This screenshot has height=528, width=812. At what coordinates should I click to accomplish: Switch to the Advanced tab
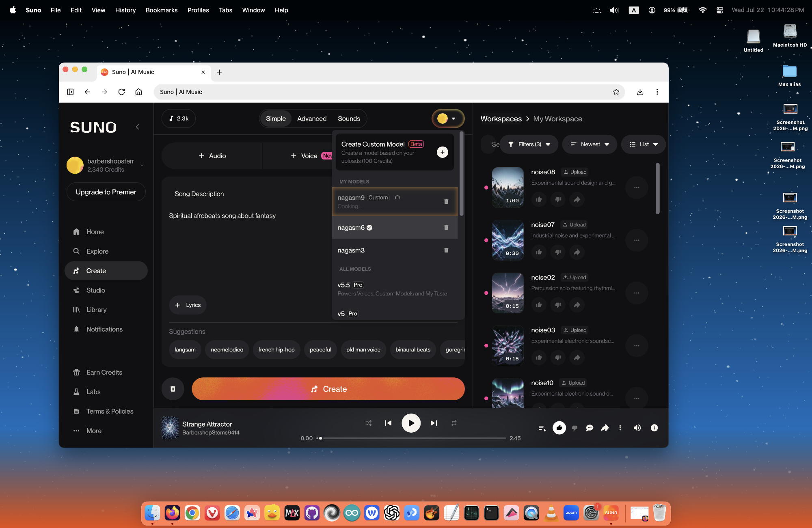[x=312, y=119]
